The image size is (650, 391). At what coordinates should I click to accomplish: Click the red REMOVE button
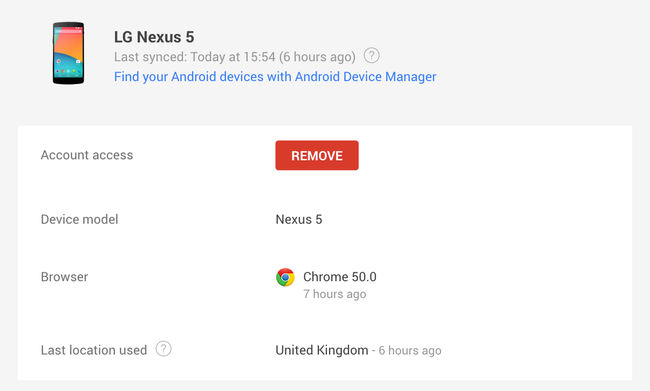317,155
